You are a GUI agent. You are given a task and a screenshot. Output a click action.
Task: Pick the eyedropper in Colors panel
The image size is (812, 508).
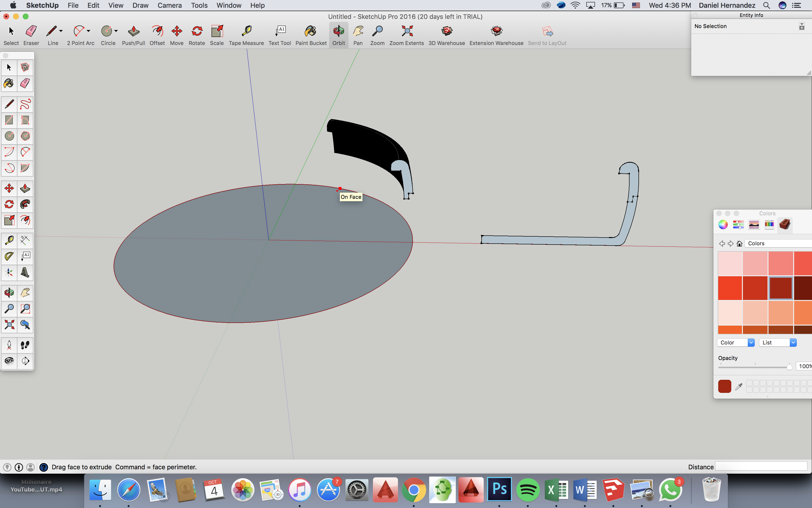coord(739,387)
